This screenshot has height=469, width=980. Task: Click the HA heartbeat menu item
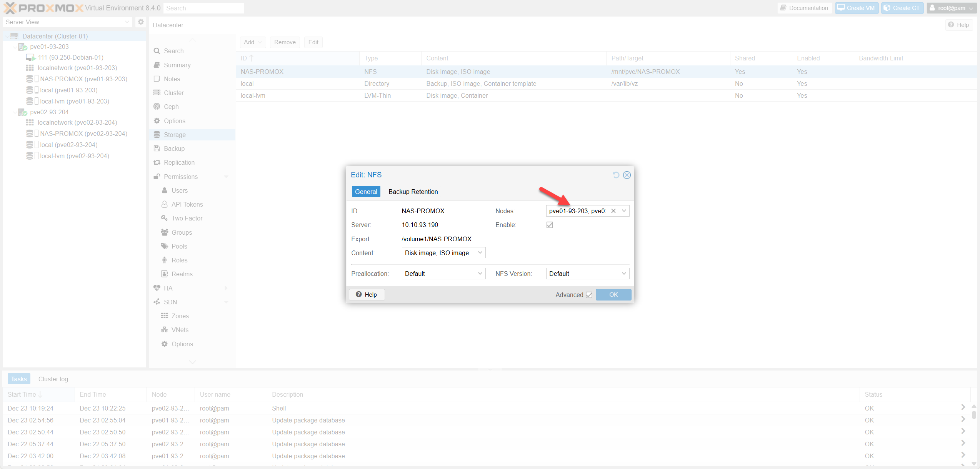[168, 288]
